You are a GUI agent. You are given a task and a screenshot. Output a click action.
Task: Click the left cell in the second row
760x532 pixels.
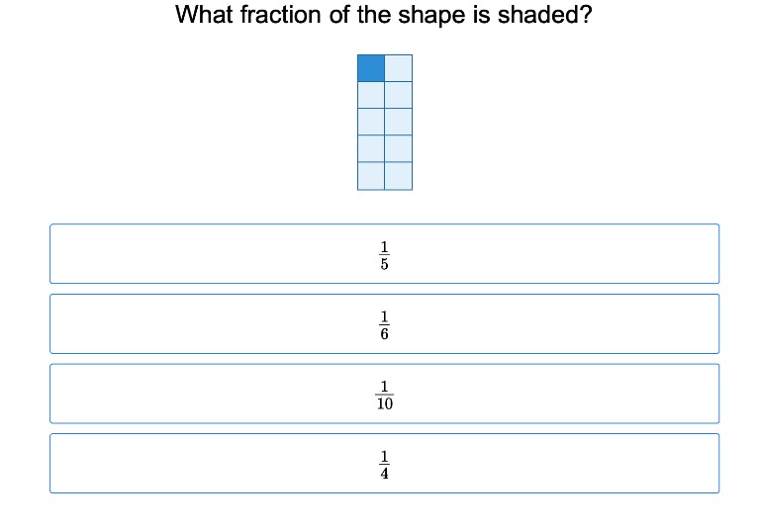click(371, 95)
